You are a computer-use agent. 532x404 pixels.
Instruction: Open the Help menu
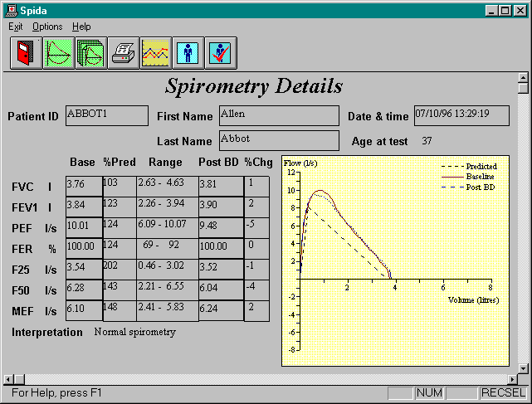81,27
